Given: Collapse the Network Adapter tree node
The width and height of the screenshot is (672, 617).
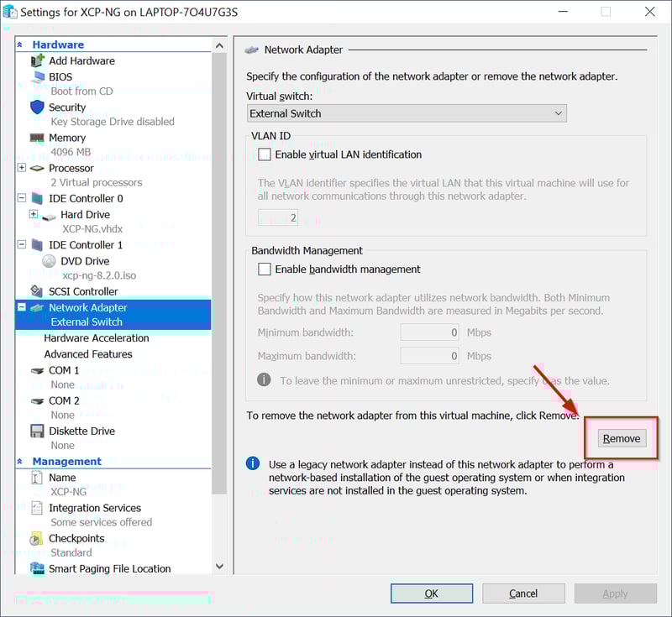Looking at the screenshot, I should (22, 307).
